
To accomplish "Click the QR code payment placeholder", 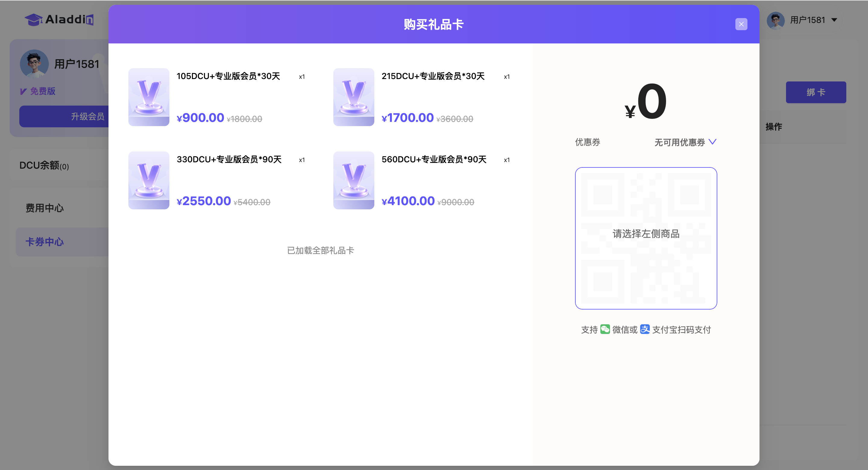I will pos(646,238).
